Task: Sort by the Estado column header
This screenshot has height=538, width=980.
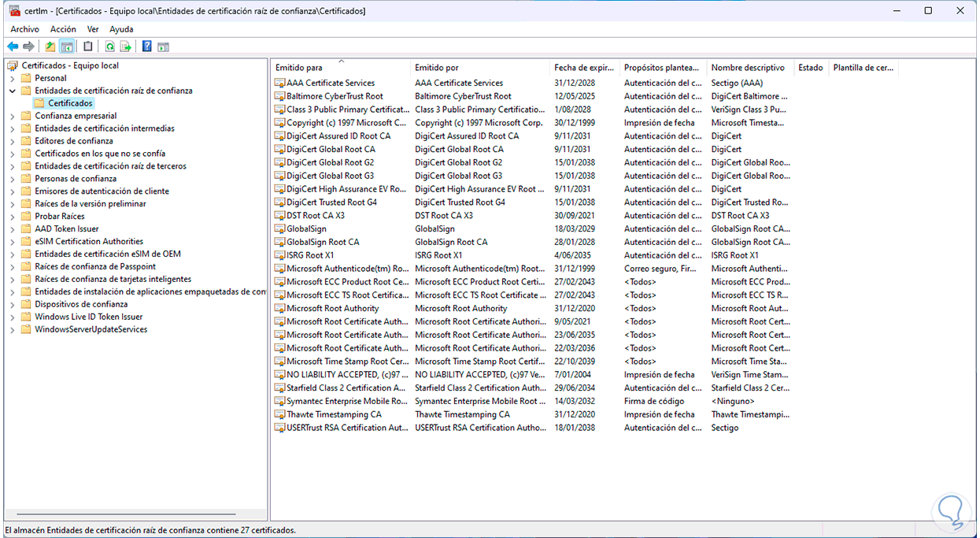Action: (x=811, y=68)
